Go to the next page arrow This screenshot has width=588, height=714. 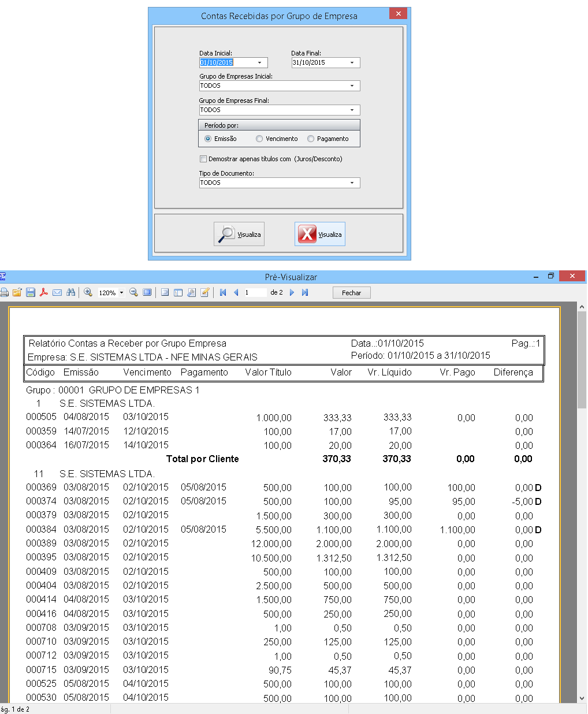pyautogui.click(x=292, y=293)
